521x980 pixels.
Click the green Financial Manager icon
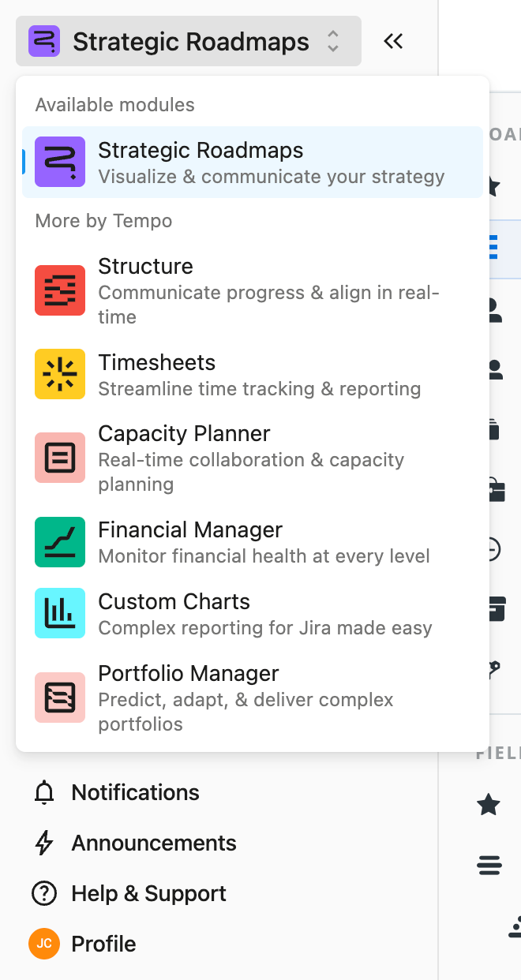(x=60, y=541)
